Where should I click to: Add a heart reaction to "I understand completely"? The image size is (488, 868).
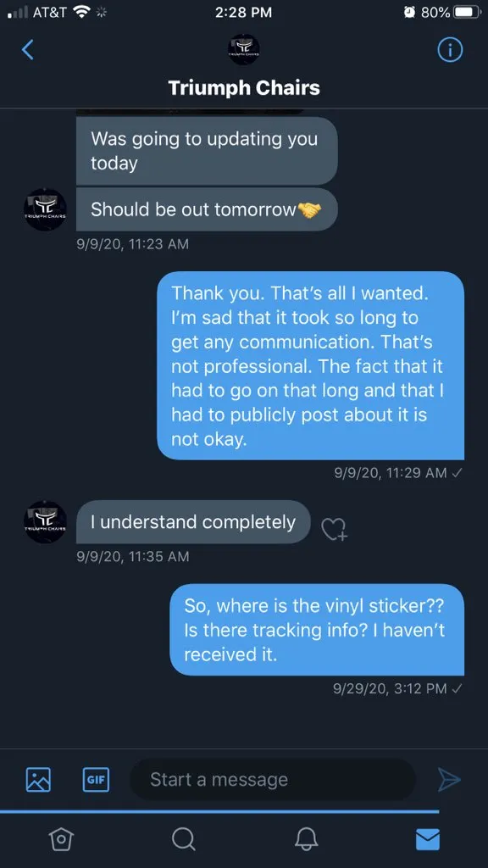click(334, 529)
